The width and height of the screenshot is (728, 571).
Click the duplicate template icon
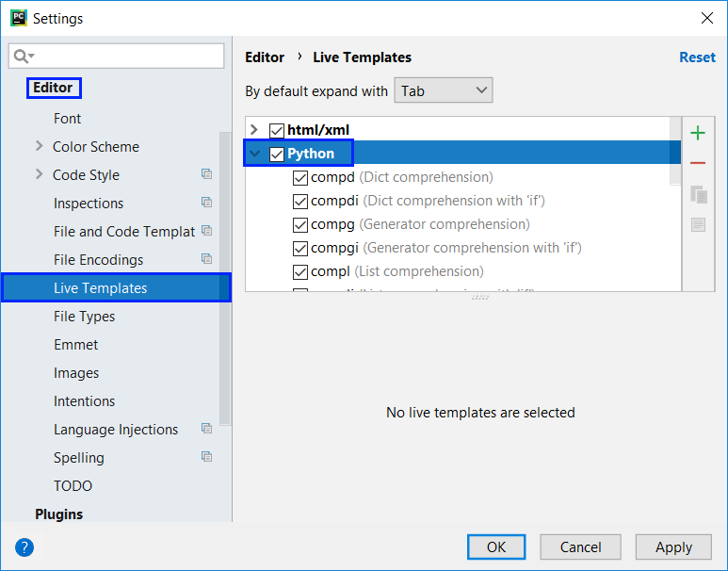698,194
